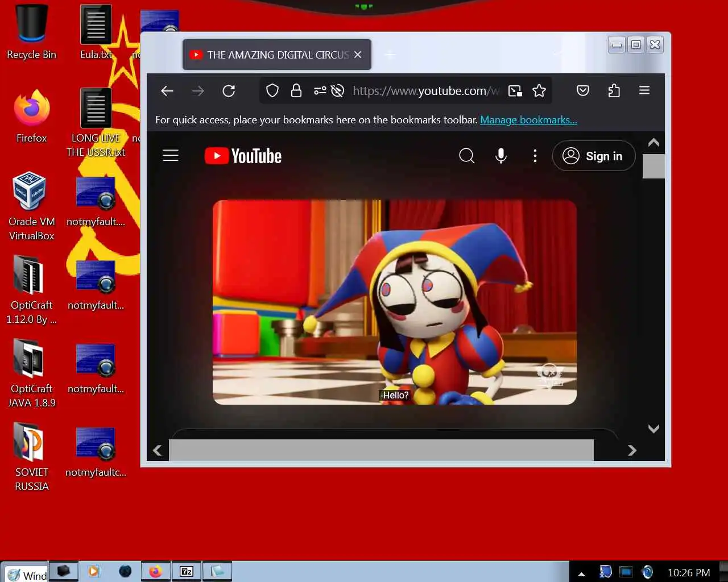The height and width of the screenshot is (582, 728).
Task: Select Recycle Bin desktop icon
Action: 31,32
